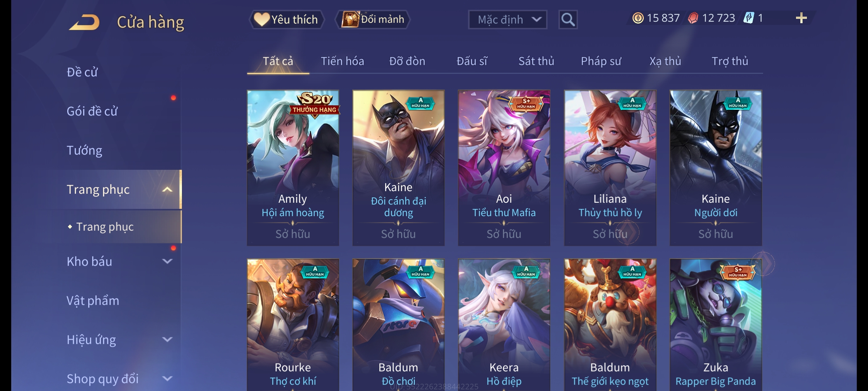
Task: Open the Mặc định sort dropdown
Action: pos(507,20)
